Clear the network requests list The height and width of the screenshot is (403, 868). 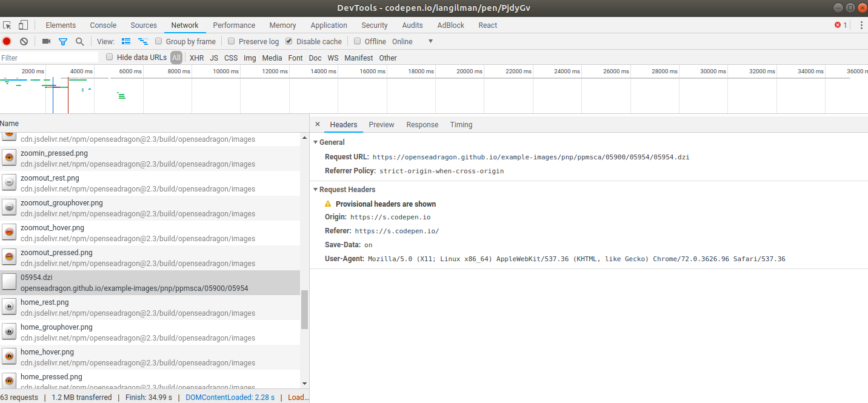[x=24, y=41]
